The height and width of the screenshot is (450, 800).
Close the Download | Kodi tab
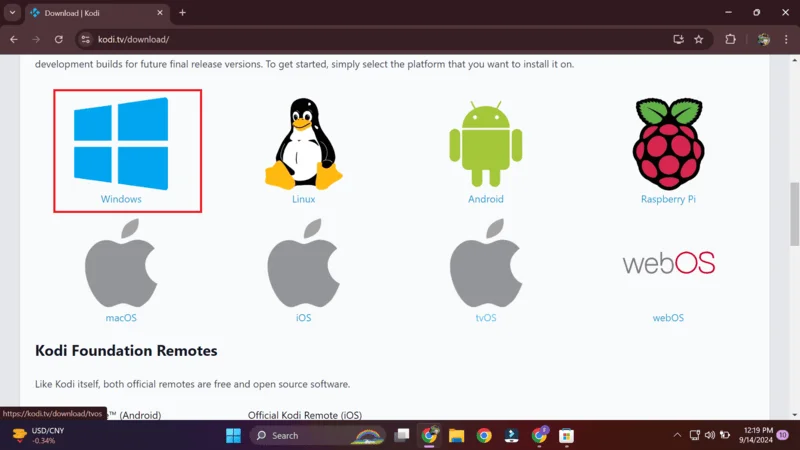pos(160,13)
